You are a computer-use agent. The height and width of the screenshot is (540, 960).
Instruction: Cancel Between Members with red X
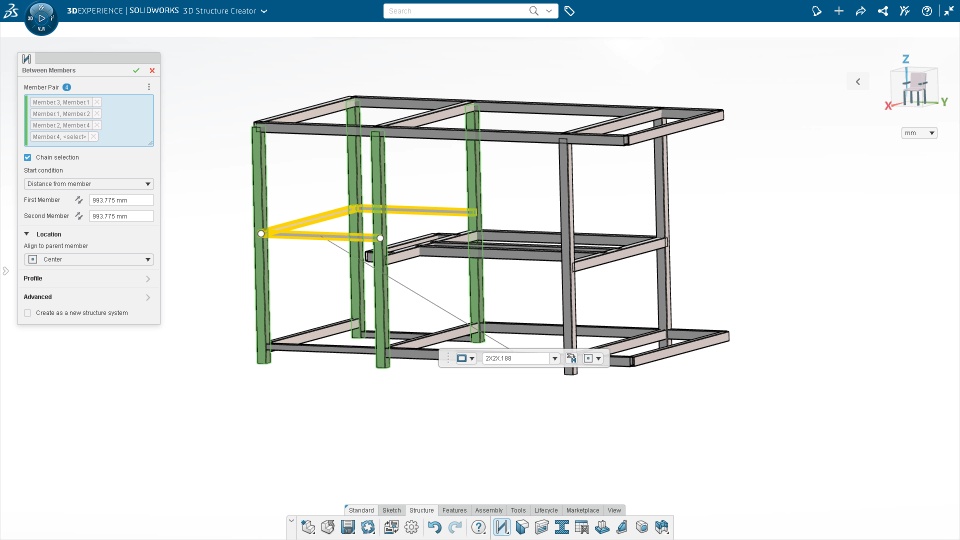152,70
